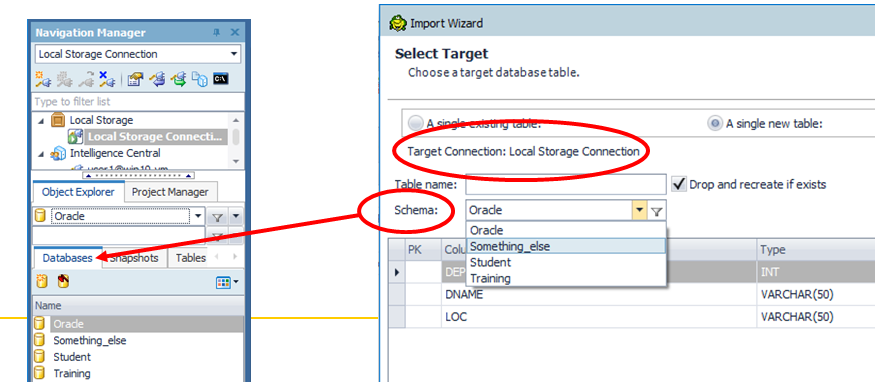The height and width of the screenshot is (382, 875).
Task: Click the DNAME column cell
Action: 599,295
